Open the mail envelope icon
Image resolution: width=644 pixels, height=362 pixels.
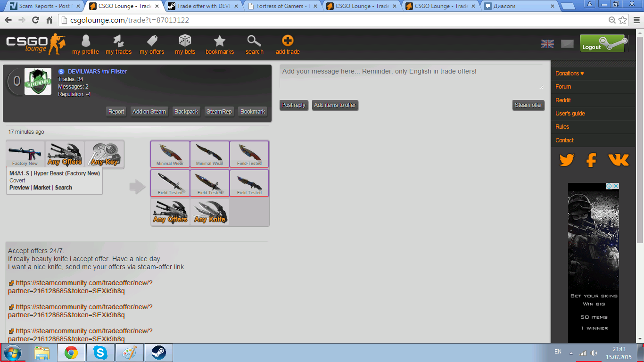click(x=567, y=44)
